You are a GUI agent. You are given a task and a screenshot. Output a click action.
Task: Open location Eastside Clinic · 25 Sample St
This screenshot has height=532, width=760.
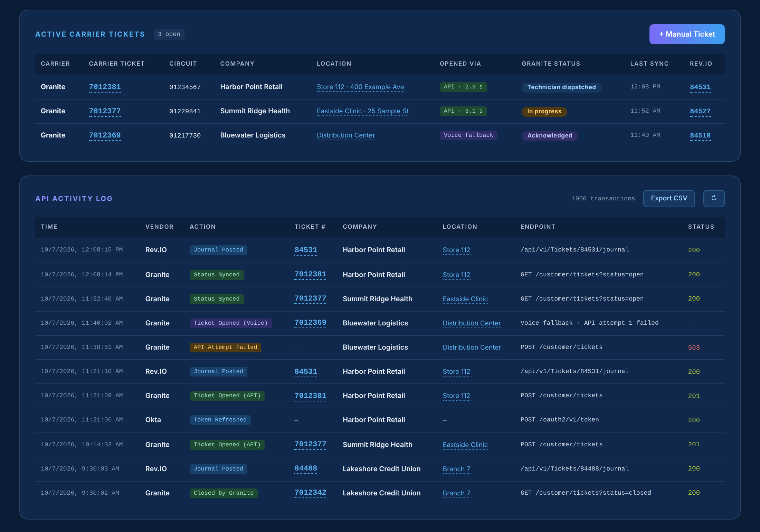362,111
